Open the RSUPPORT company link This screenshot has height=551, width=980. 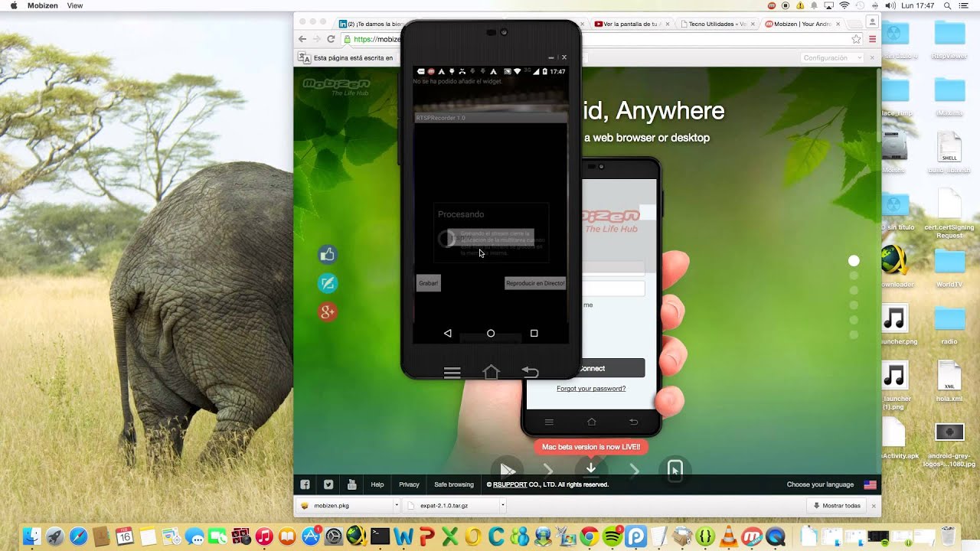[509, 484]
